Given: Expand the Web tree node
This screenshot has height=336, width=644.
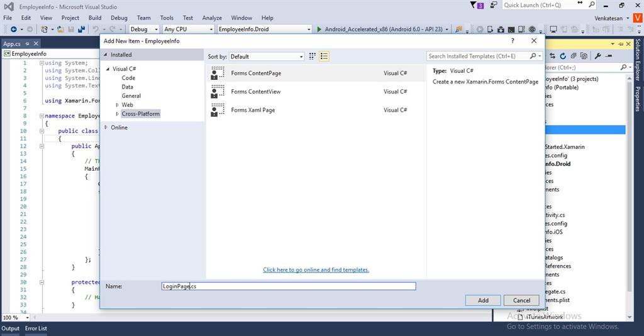Looking at the screenshot, I should pos(117,105).
